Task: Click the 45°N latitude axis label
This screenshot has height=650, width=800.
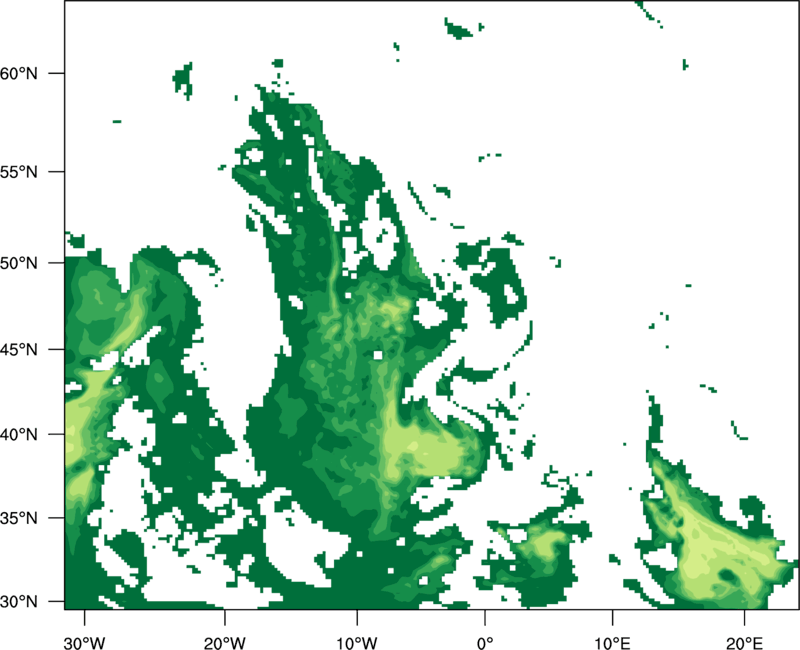Action: tap(19, 350)
